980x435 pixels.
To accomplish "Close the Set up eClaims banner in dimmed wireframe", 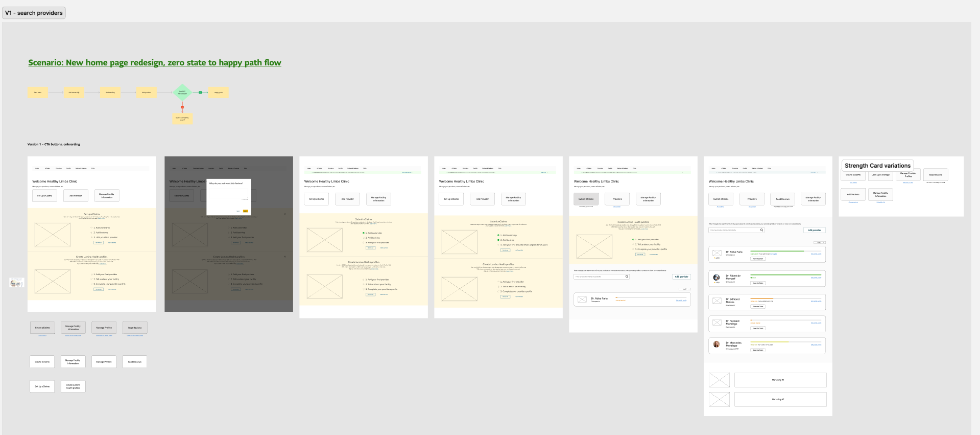I will 285,214.
